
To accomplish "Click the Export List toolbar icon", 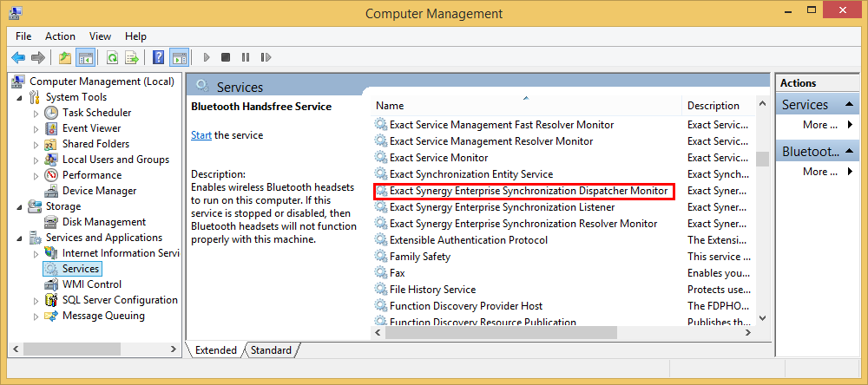I will (132, 57).
